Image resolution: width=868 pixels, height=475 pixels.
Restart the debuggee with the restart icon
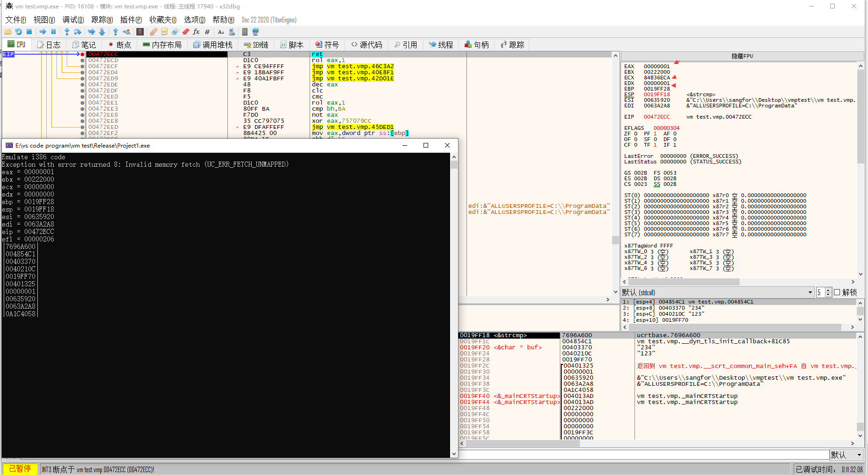[18, 32]
